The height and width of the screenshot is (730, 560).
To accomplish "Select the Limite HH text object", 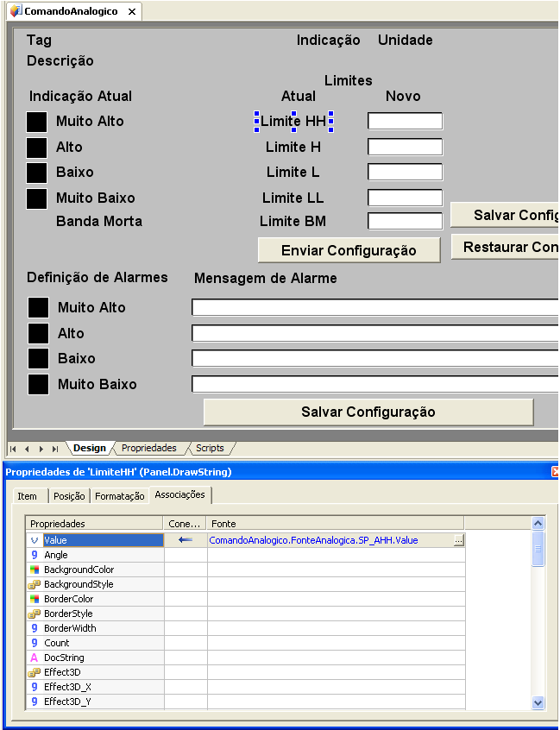I will click(x=293, y=122).
